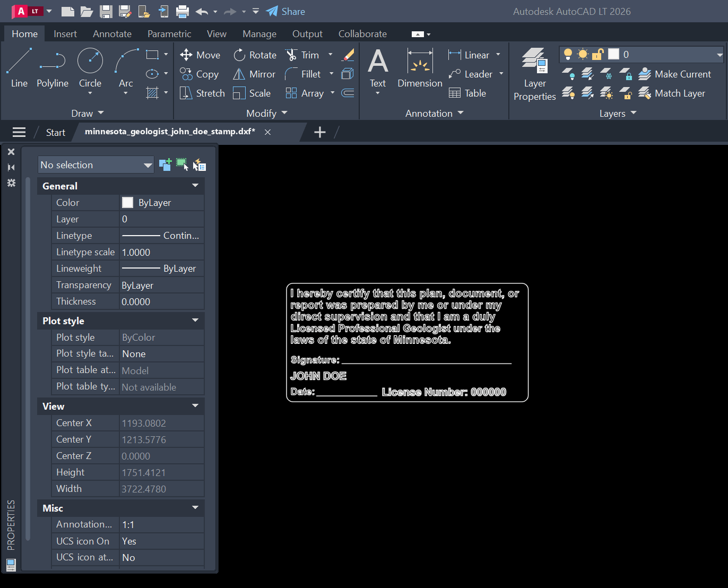Screen dimensions: 728x588
Task: Click the Move tool
Action: (x=200, y=55)
